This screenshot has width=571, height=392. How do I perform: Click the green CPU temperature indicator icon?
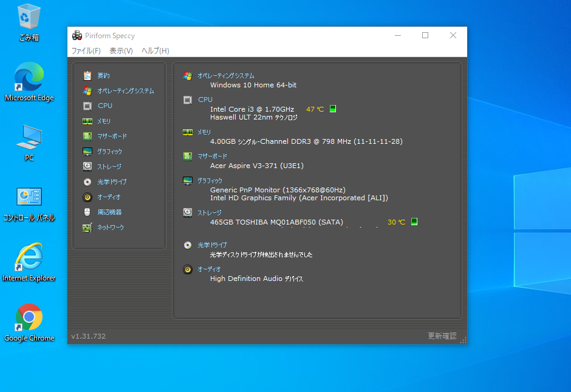coord(333,109)
